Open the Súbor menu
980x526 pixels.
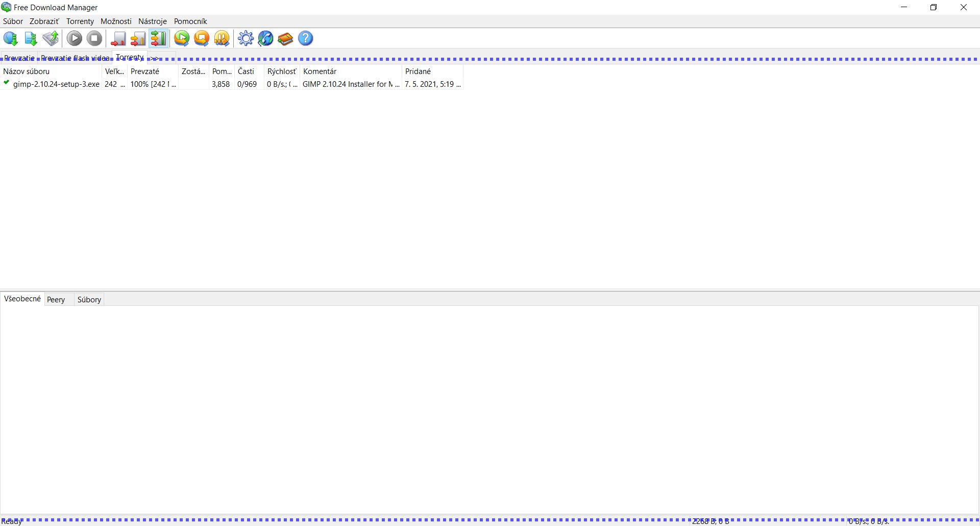(13, 21)
